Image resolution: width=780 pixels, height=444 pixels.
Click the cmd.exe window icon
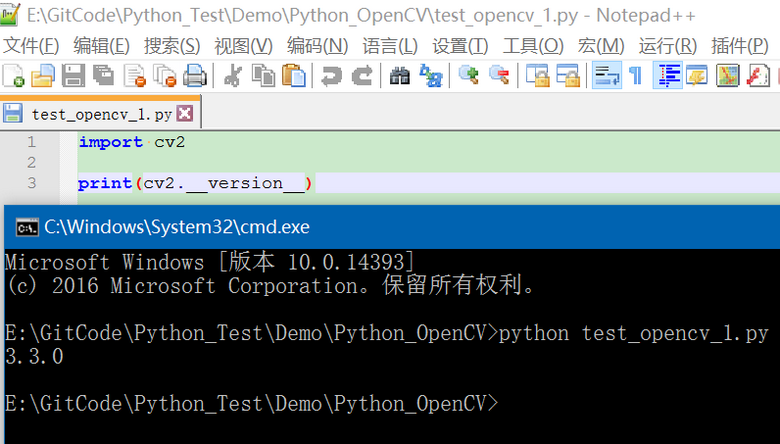tap(27, 227)
